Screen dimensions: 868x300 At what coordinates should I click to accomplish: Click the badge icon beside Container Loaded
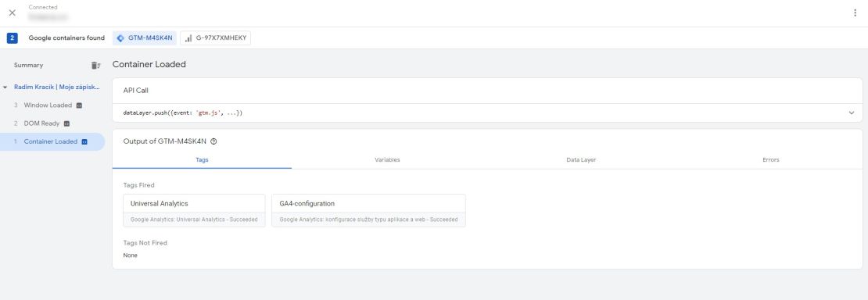(84, 141)
